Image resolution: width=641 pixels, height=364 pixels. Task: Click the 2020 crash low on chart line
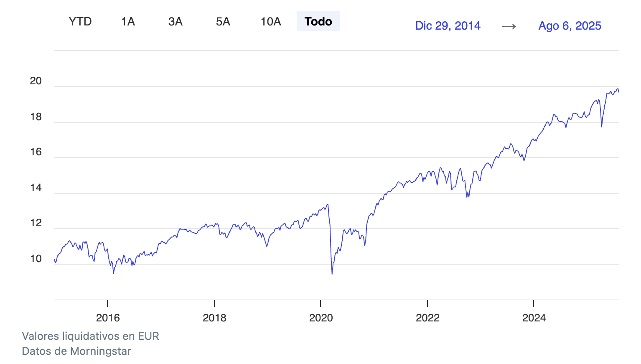tap(332, 273)
